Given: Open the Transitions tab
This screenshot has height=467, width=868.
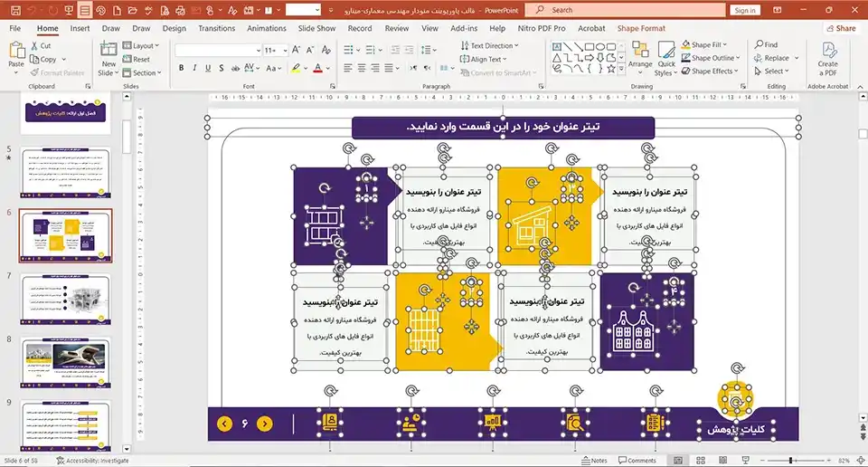Looking at the screenshot, I should click(216, 28).
